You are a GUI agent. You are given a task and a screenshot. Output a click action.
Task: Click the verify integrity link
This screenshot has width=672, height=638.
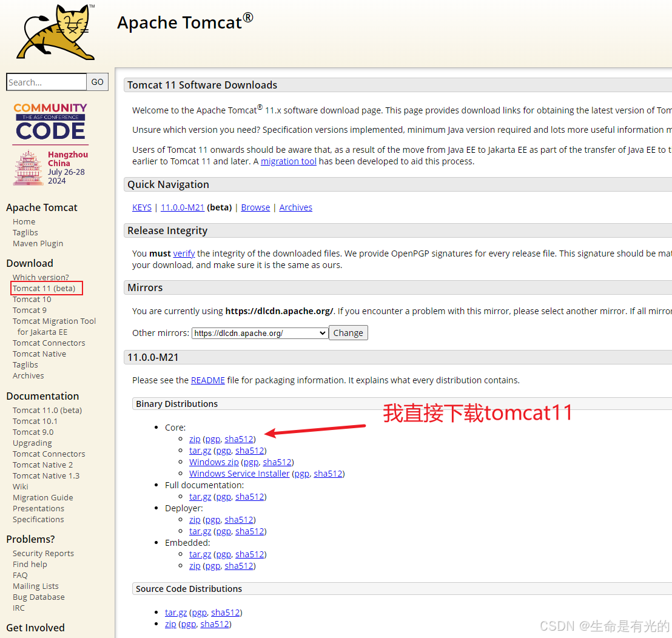click(184, 254)
